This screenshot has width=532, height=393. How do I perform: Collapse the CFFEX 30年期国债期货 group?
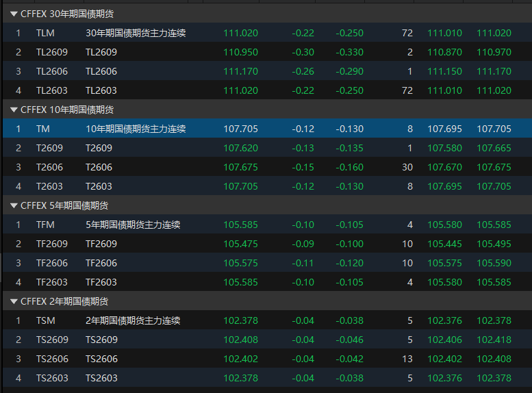14,14
